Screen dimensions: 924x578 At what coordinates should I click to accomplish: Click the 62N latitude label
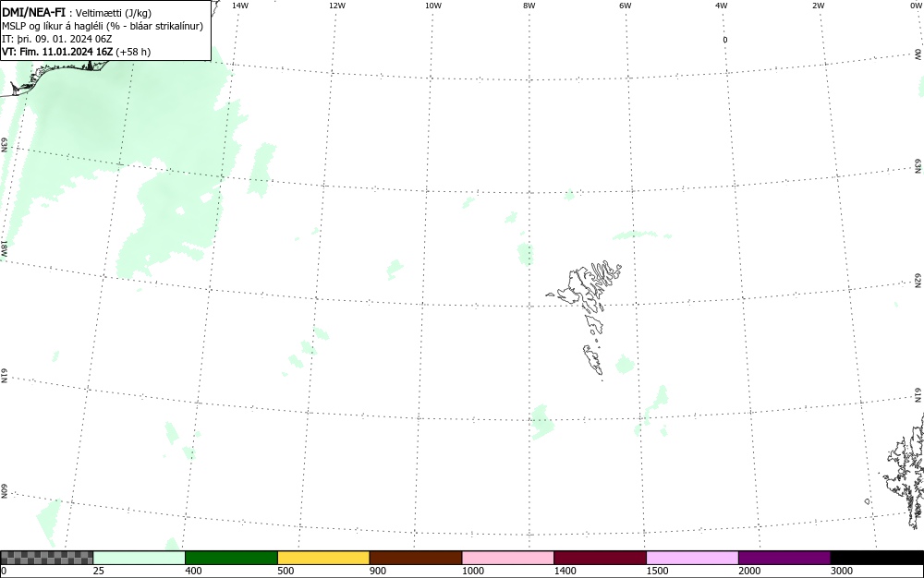(918, 280)
